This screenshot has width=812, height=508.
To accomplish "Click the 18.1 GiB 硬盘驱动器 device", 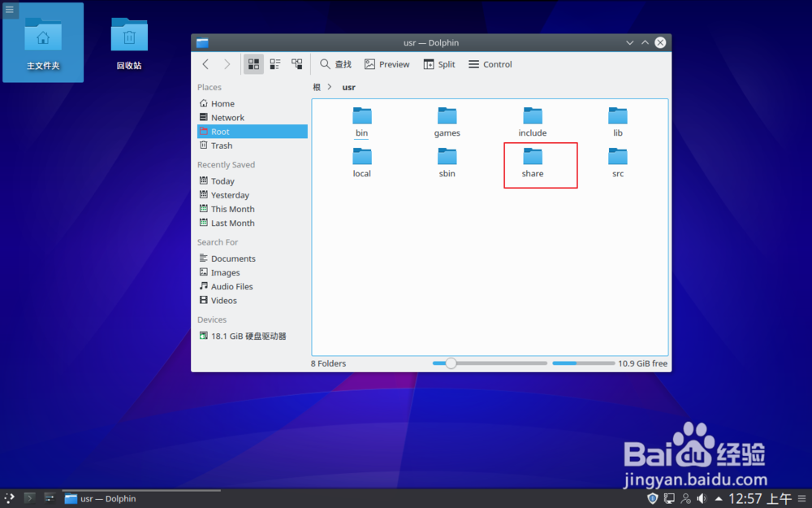I will click(x=244, y=335).
